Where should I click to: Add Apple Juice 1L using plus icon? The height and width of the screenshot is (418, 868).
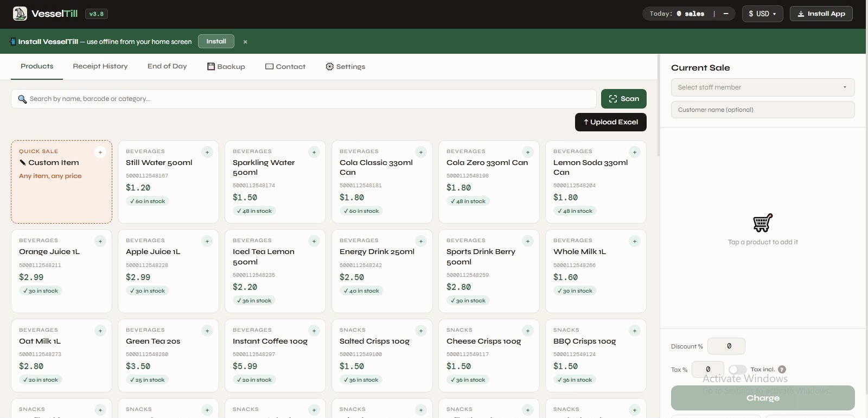207,241
